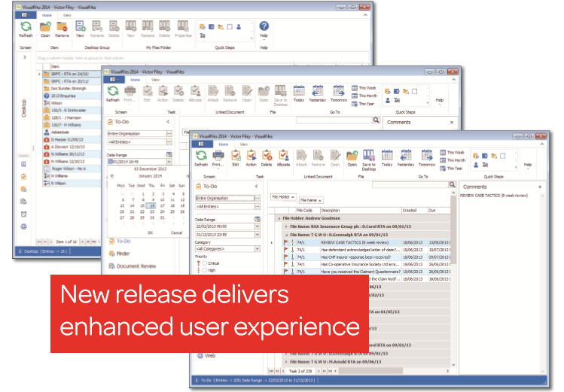The image size is (564, 392).
Task: Select 'Doc Bundle' item in back window
Action: [x=72, y=88]
